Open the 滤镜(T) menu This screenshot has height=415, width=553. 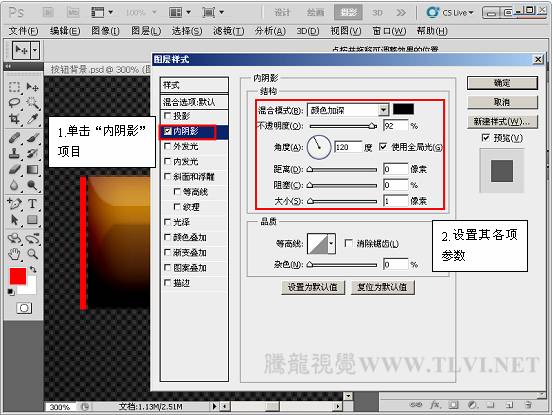pos(229,31)
